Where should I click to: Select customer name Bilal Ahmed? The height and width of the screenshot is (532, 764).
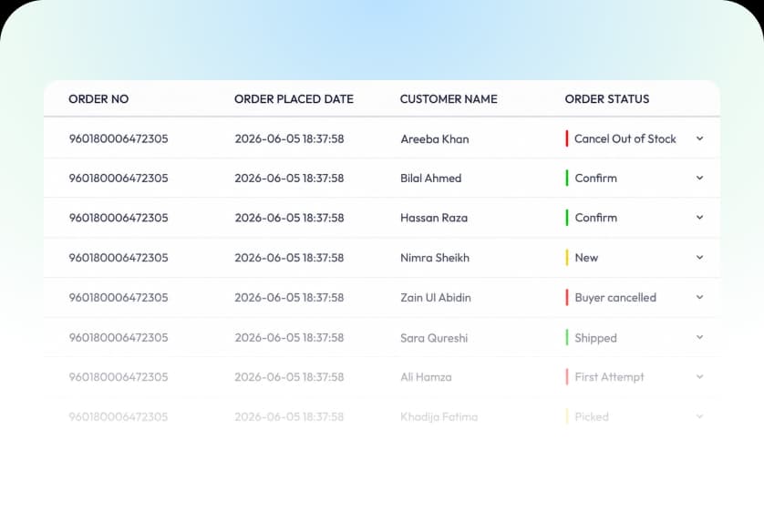(x=430, y=179)
